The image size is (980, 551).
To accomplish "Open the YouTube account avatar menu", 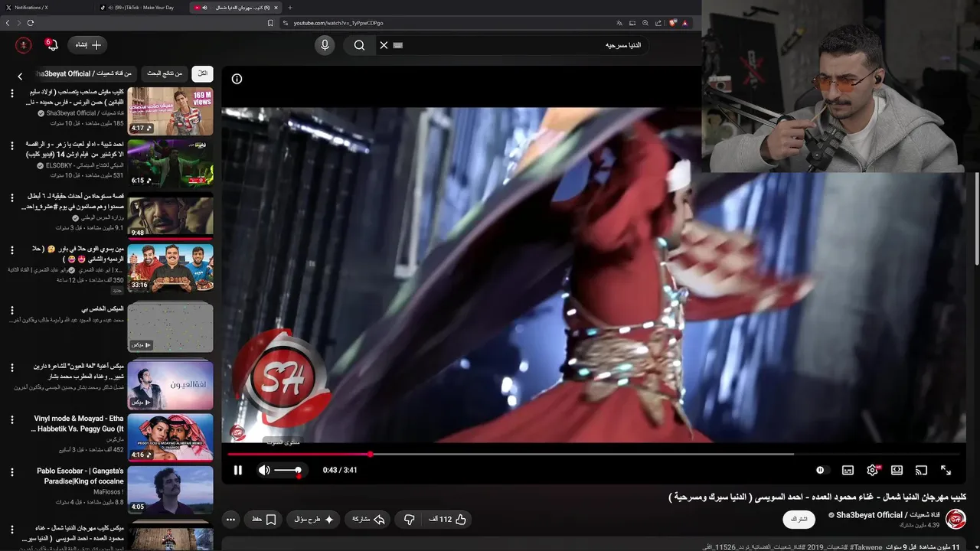I will pos(23,45).
